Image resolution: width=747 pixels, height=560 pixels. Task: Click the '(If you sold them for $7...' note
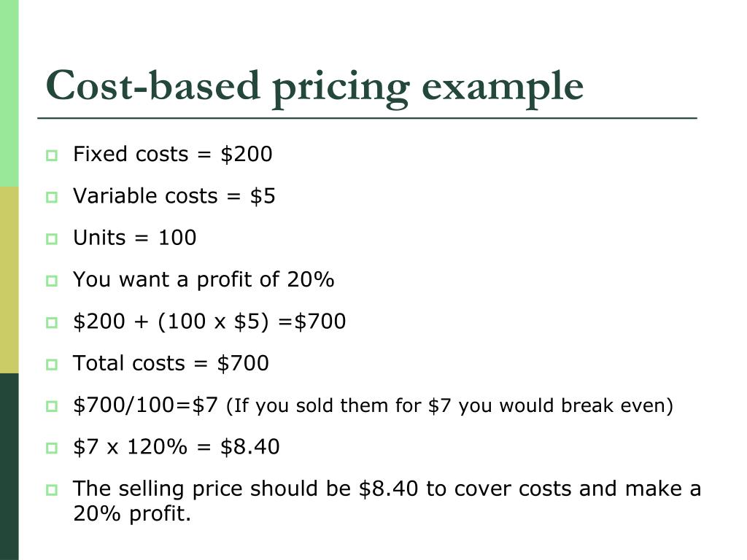tap(449, 405)
